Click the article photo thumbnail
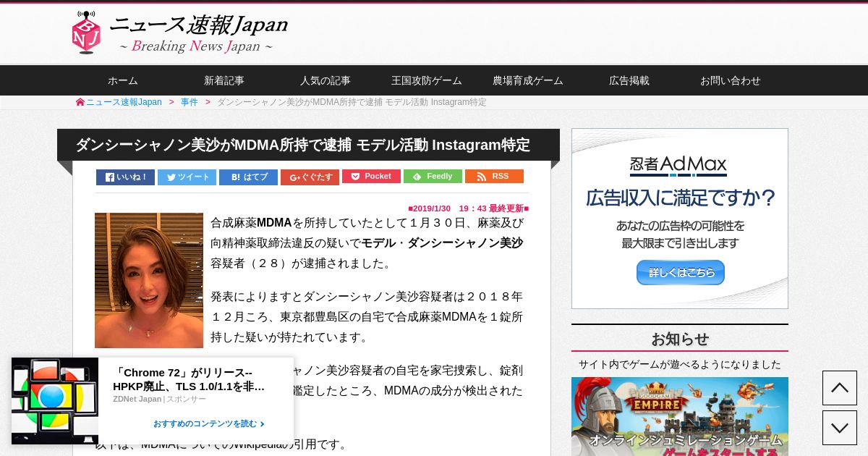 149,280
